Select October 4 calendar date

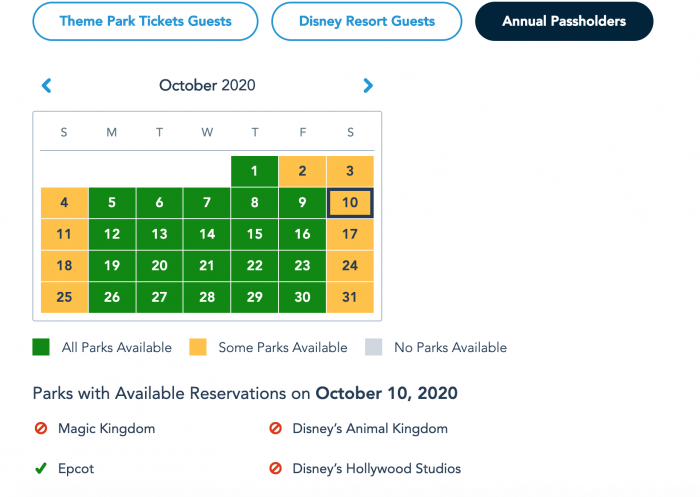pyautogui.click(x=64, y=203)
